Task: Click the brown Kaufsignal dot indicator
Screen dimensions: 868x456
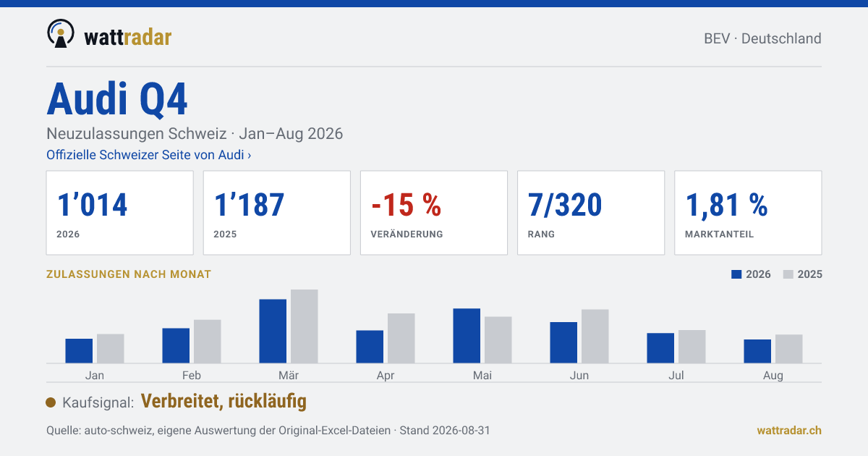Action: pyautogui.click(x=51, y=402)
